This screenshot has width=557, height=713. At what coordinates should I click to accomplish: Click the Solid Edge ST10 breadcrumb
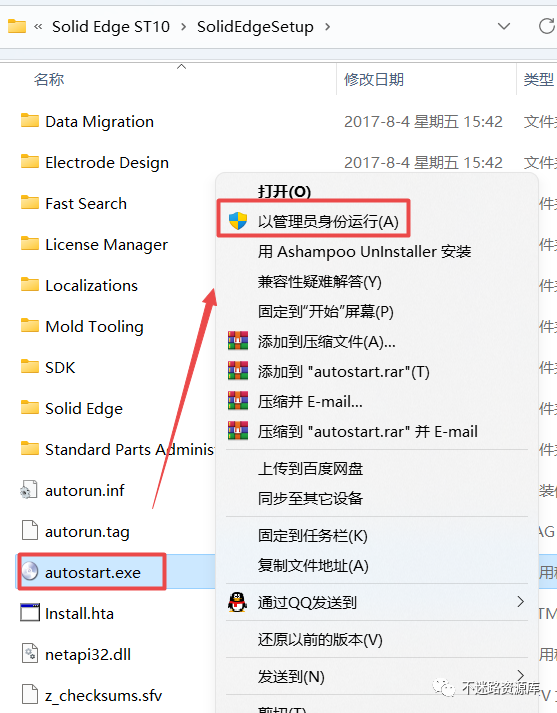point(111,27)
